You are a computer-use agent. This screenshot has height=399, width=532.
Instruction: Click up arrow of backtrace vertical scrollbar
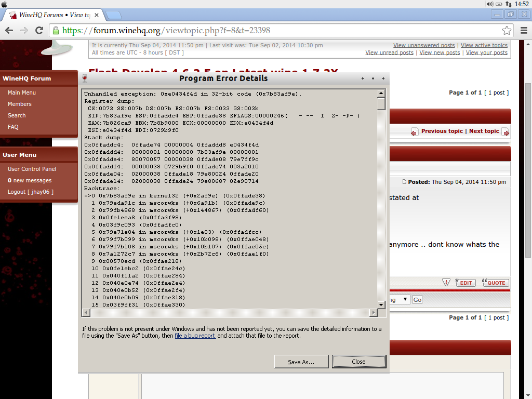coord(381,94)
